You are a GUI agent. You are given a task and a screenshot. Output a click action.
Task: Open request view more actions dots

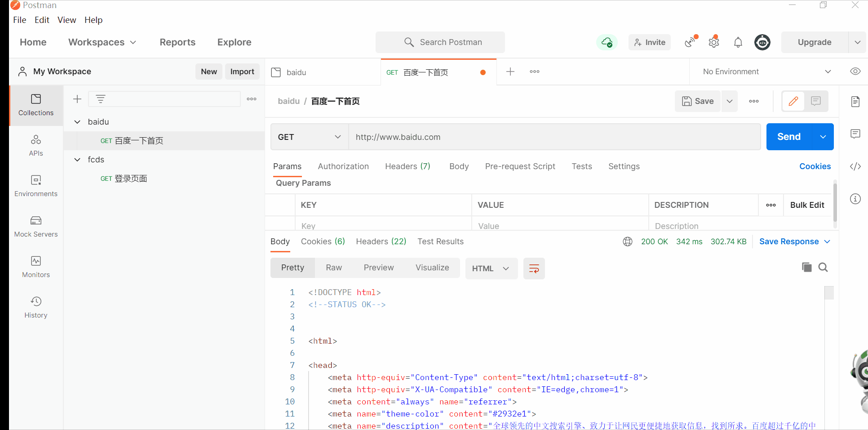click(754, 101)
